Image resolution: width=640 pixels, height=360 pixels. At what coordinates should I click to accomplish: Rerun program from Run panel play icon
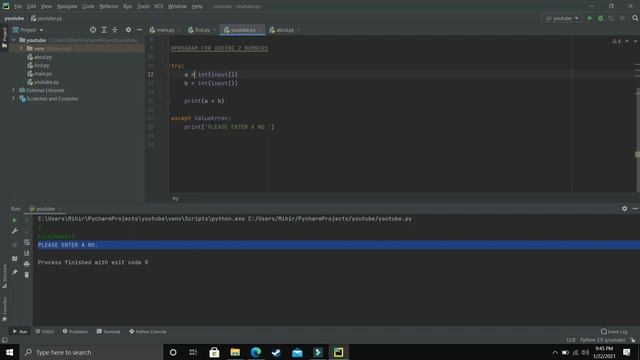click(x=15, y=220)
